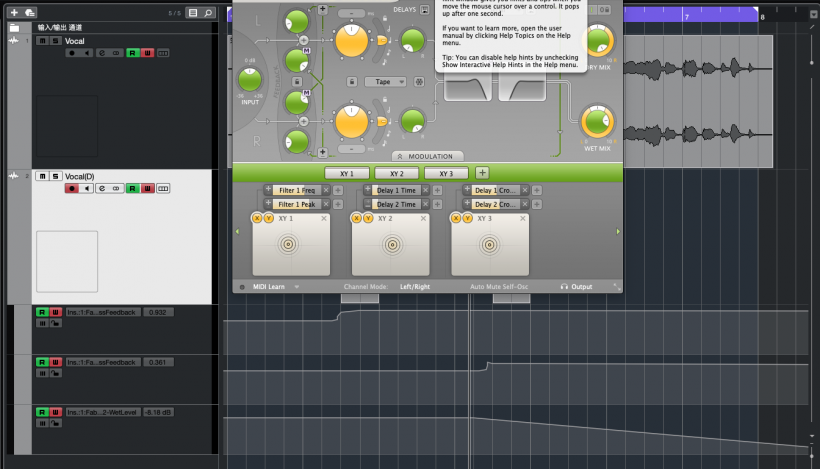Solo the Vocal(D) track

55,176
